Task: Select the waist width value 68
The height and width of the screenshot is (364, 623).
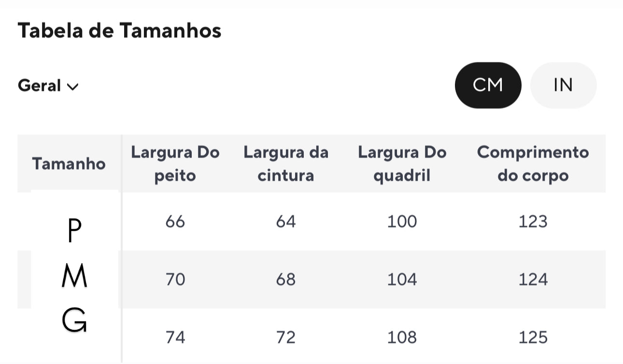Action: click(286, 279)
